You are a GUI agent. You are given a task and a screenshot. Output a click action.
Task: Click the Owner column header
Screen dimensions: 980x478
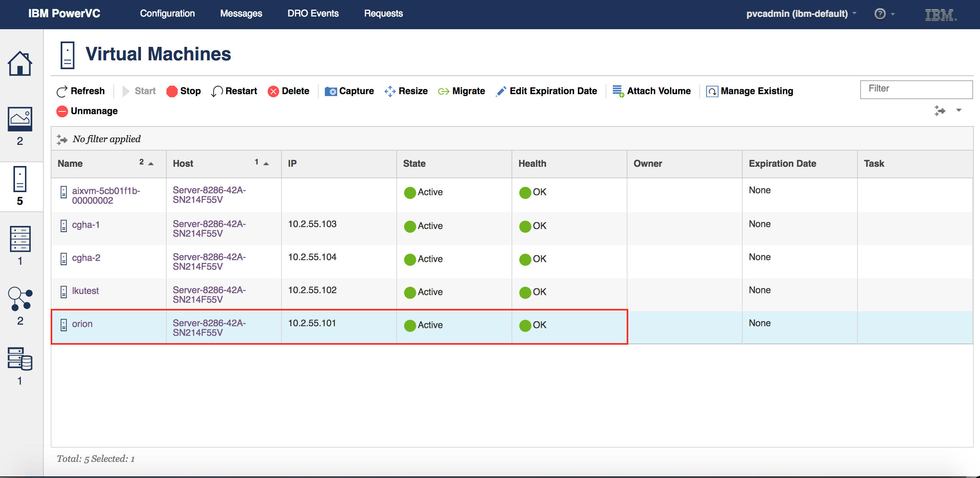tap(648, 164)
